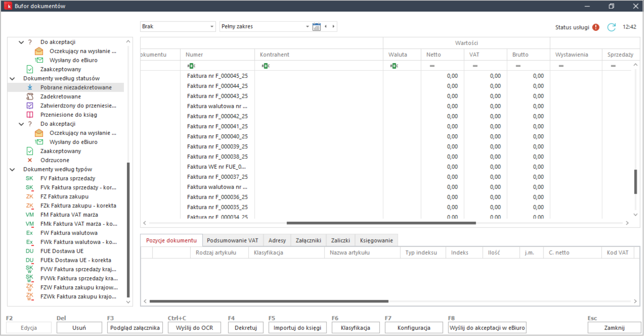
Task: Click the refresh icon next to the clock
Action: [611, 27]
